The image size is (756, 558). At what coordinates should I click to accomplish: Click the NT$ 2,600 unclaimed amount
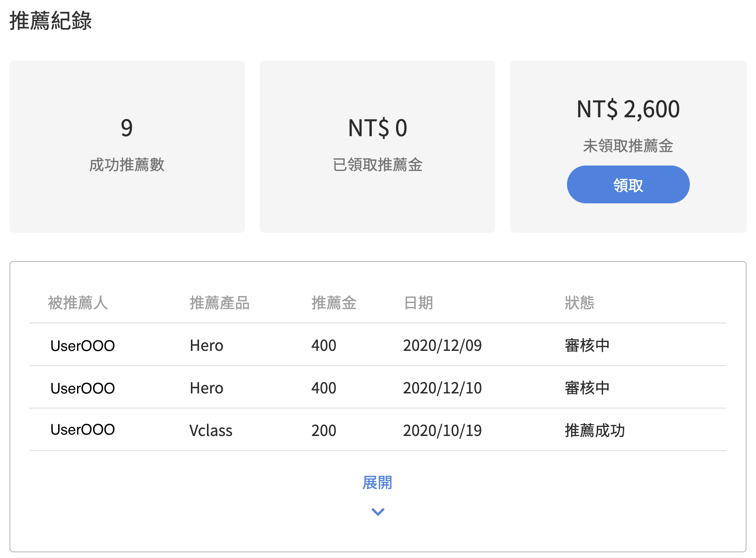coord(628,109)
